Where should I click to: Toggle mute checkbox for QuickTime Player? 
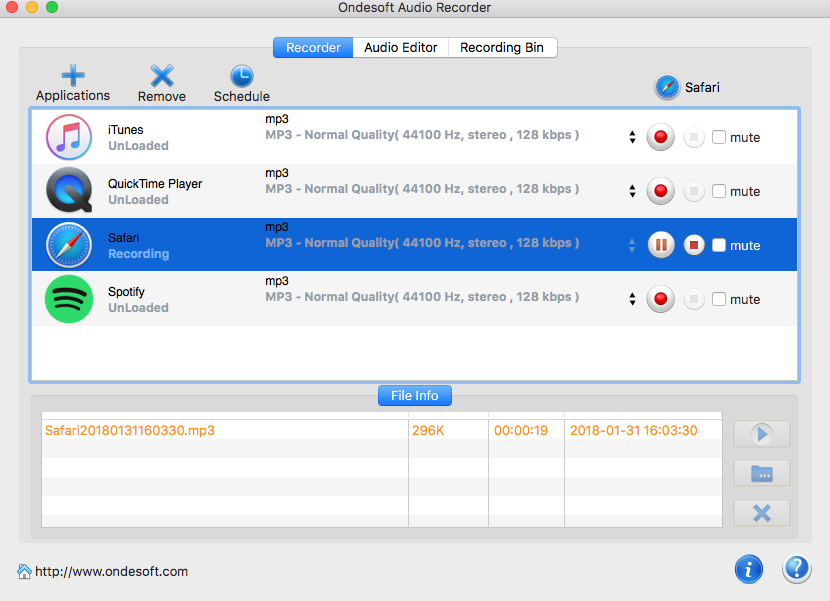(719, 192)
